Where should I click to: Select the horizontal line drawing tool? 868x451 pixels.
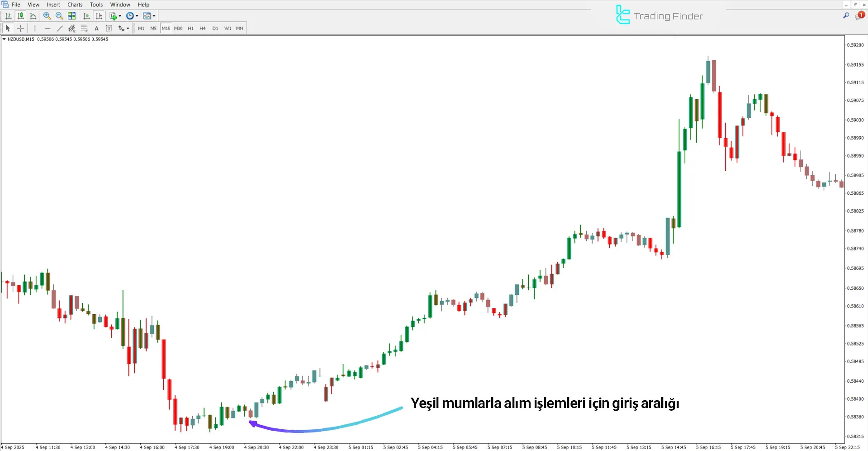click(47, 28)
